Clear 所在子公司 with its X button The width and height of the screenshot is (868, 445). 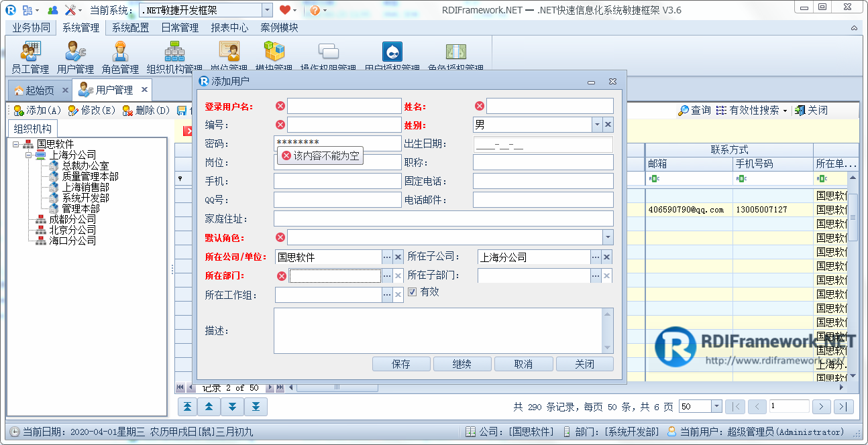click(606, 257)
